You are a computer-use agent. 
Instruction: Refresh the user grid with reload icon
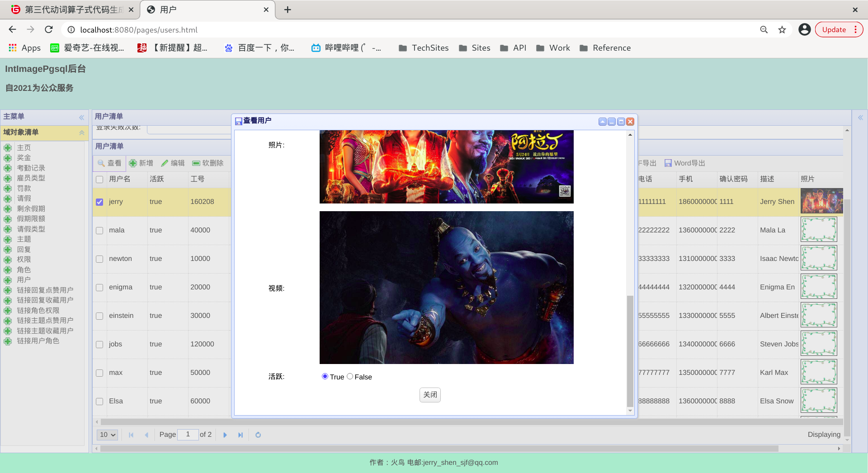(x=258, y=435)
